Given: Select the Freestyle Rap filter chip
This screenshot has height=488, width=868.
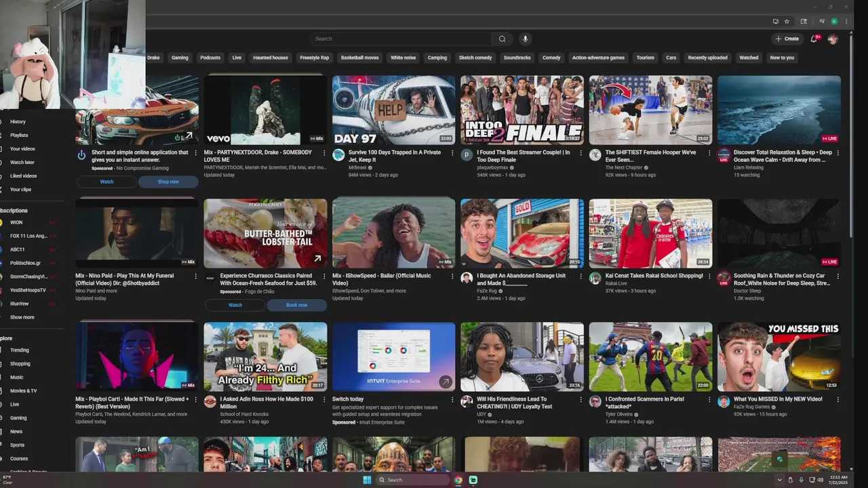Looking at the screenshot, I should pyautogui.click(x=315, y=58).
